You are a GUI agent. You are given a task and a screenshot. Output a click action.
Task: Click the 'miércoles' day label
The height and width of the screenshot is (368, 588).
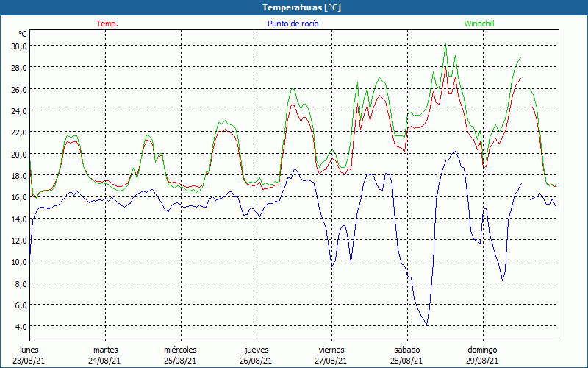180,350
